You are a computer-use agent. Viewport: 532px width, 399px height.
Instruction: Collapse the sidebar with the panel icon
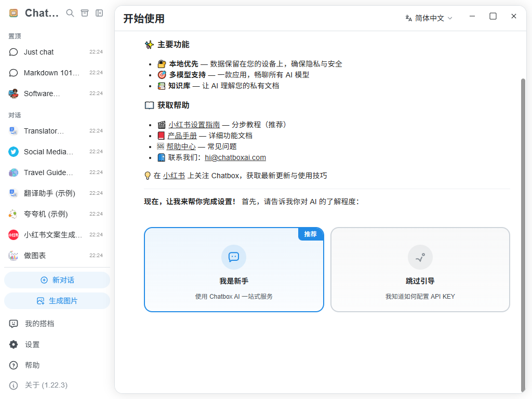(x=99, y=13)
